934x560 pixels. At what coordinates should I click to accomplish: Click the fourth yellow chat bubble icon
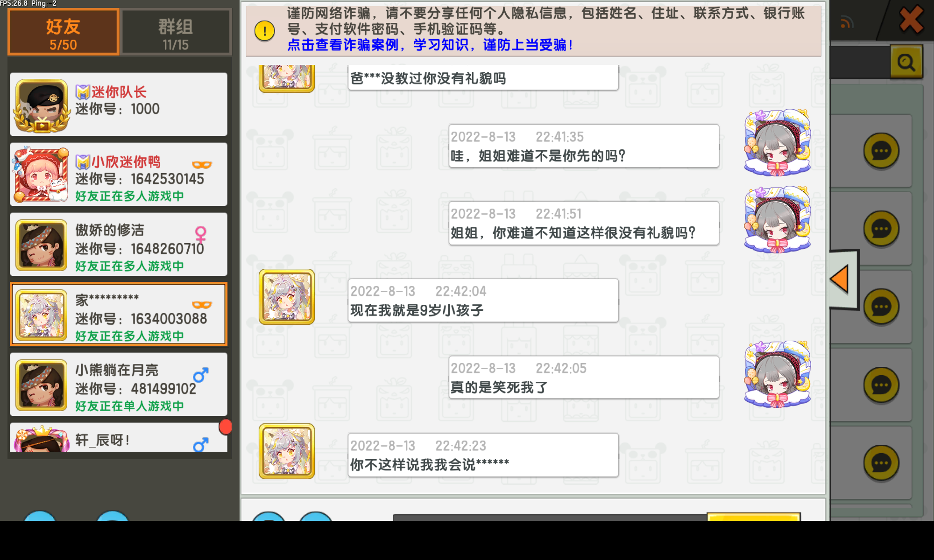coord(881,385)
